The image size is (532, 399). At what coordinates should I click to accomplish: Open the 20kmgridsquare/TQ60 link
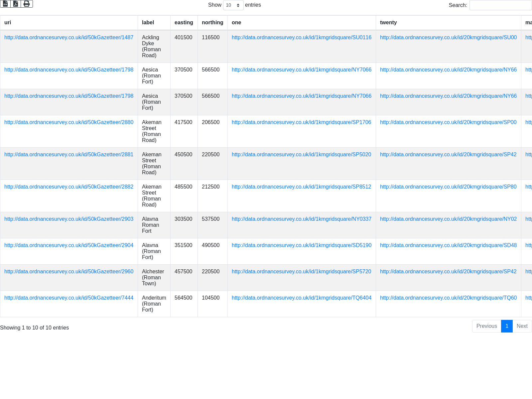click(448, 298)
